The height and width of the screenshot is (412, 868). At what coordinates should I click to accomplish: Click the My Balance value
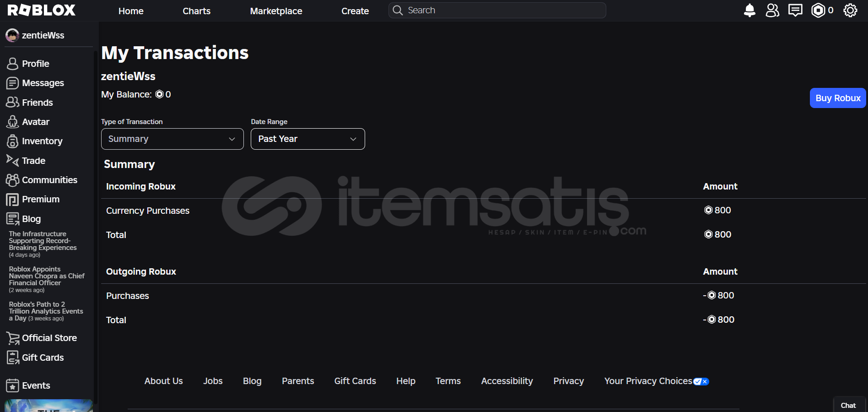tap(163, 94)
